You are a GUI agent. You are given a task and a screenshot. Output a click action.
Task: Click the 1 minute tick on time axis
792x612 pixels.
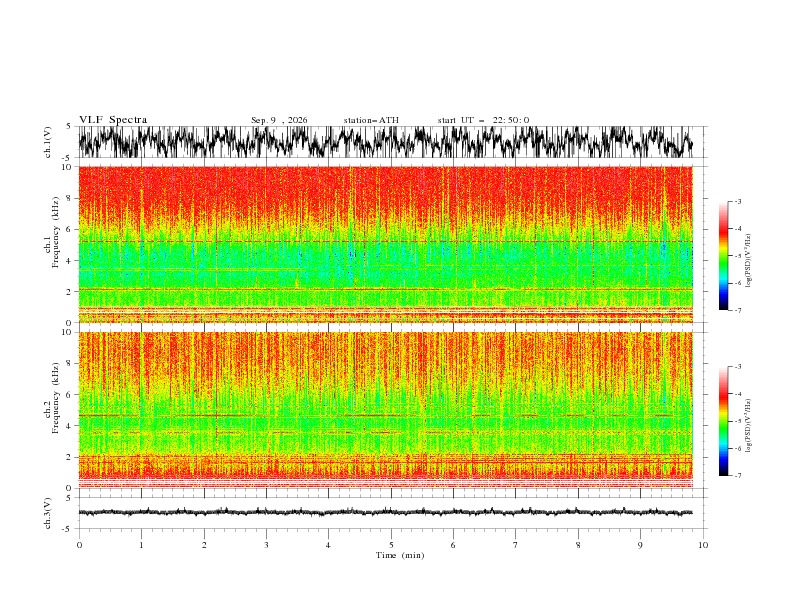(x=141, y=545)
